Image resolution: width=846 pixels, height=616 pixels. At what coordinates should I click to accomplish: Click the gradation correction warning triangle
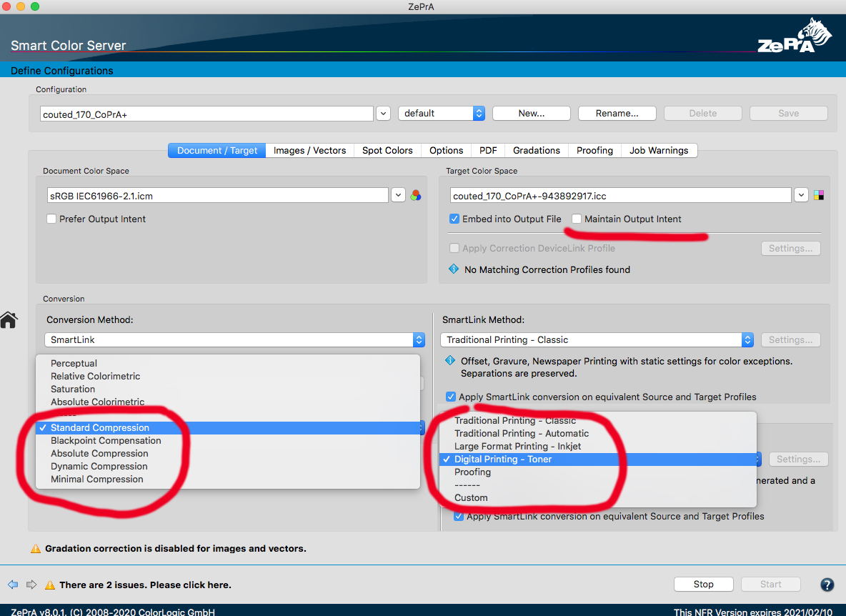36,549
